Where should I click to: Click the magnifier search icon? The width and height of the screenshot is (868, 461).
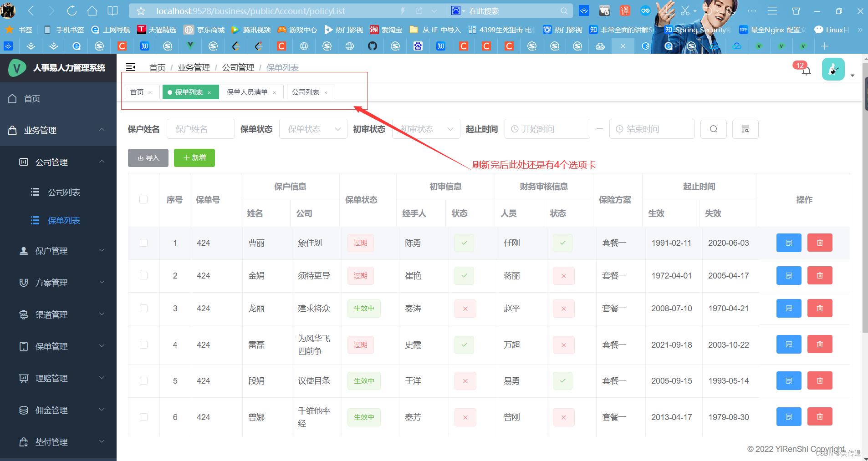713,129
